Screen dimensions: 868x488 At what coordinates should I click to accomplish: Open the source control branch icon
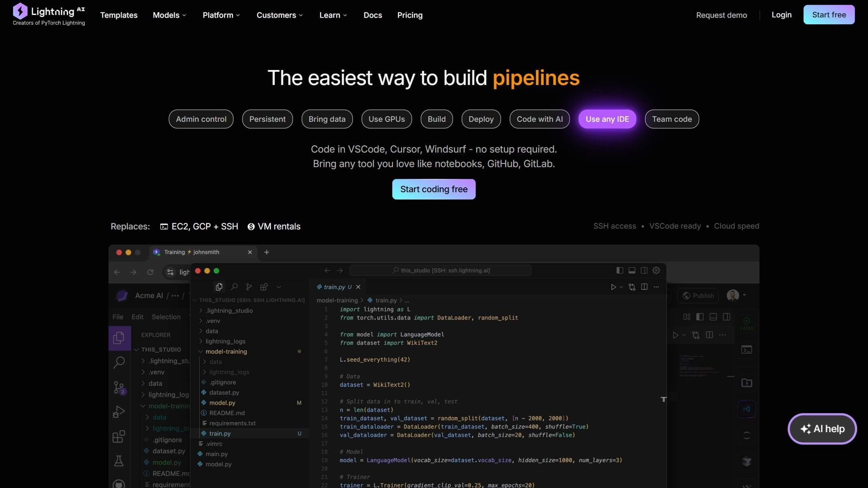[249, 287]
